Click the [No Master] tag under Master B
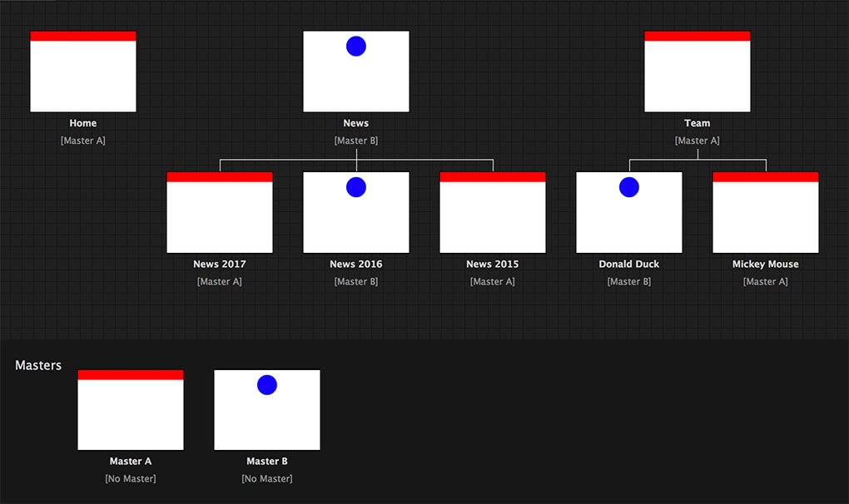 (267, 478)
